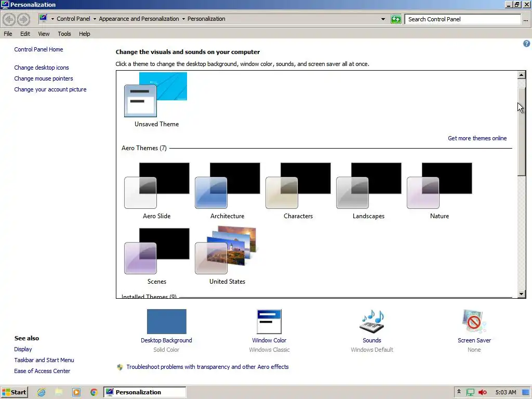532x399 pixels.
Task: Click the Show desktop button in tray
Action: (526, 392)
